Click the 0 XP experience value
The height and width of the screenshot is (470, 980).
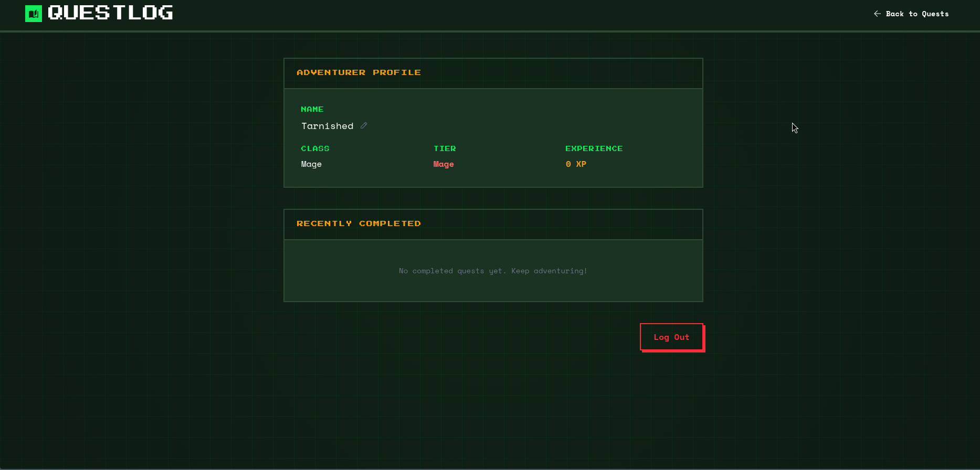pyautogui.click(x=576, y=164)
